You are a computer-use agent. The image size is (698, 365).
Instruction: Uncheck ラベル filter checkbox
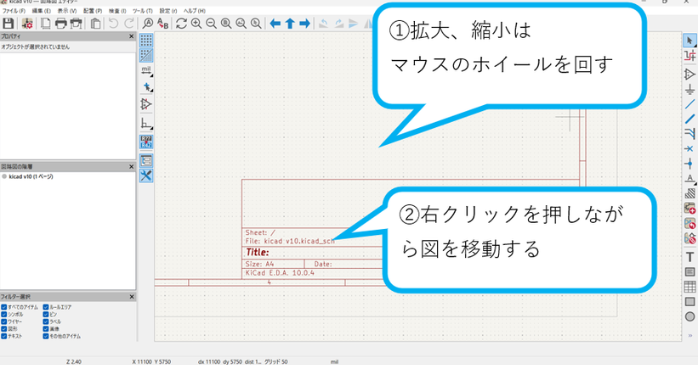pyautogui.click(x=45, y=321)
